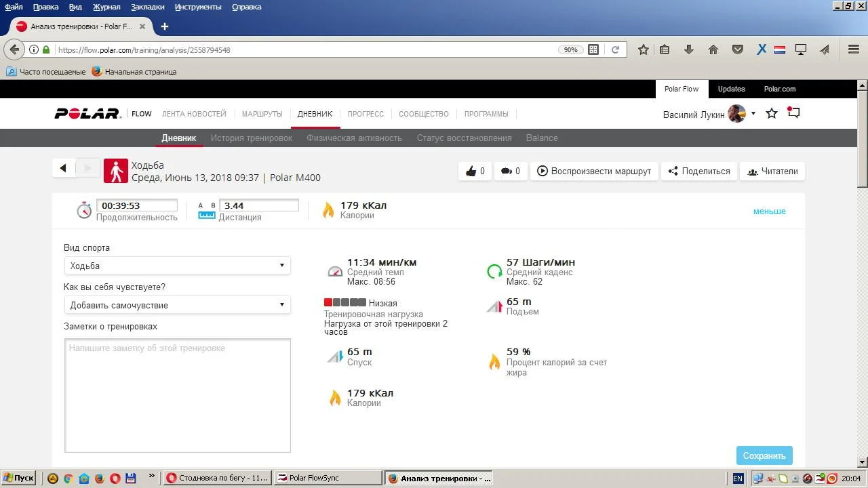This screenshot has width=868, height=488.
Task: Open ПРОГРАММЫ nav item
Action: (x=486, y=114)
